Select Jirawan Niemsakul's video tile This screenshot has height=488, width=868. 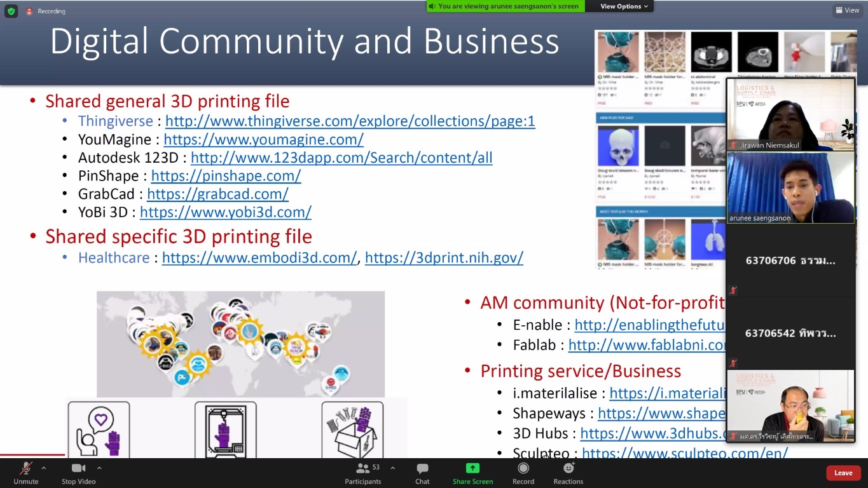[x=790, y=114]
